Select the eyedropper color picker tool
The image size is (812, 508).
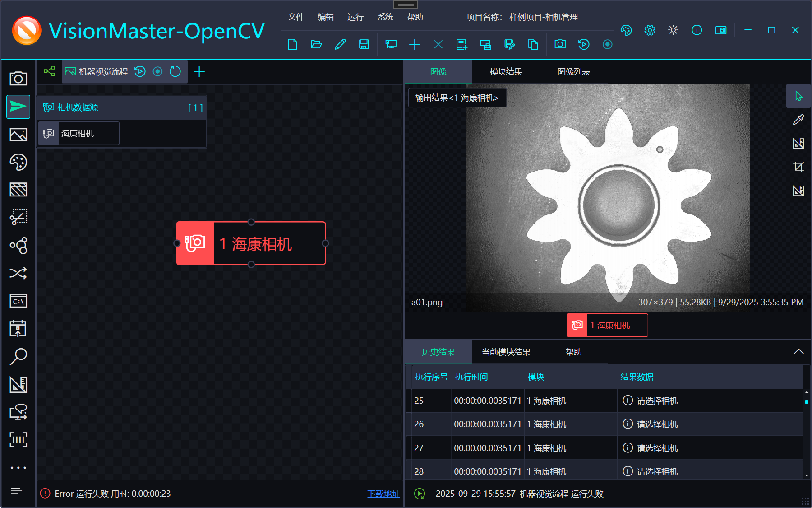(x=798, y=120)
